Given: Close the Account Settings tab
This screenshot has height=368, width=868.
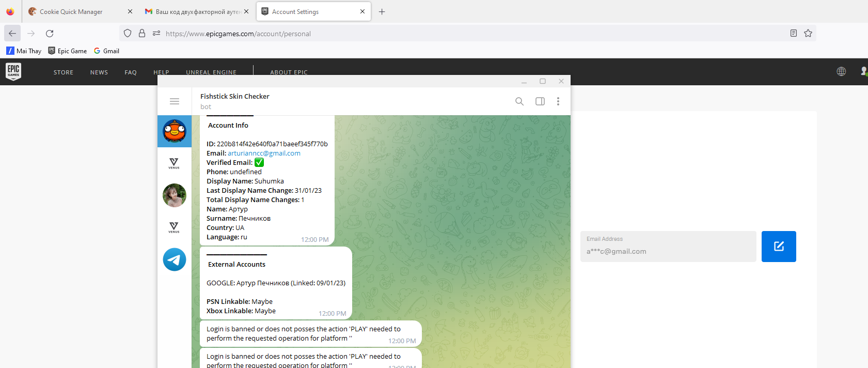Looking at the screenshot, I should (x=362, y=11).
